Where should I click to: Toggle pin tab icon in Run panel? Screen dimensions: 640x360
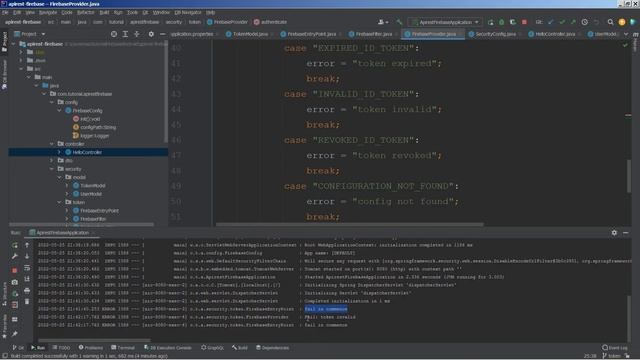pyautogui.click(x=15, y=334)
